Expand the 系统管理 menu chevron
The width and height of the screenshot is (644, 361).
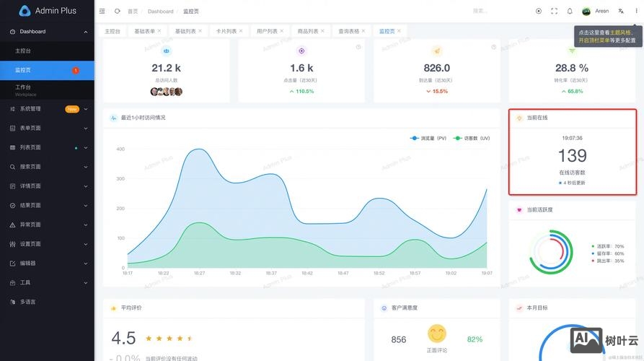point(85,109)
